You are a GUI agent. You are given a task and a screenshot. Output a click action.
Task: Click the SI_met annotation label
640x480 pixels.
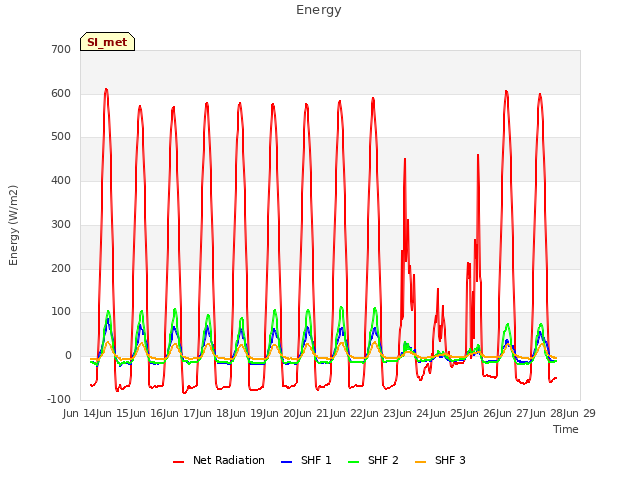click(x=107, y=42)
